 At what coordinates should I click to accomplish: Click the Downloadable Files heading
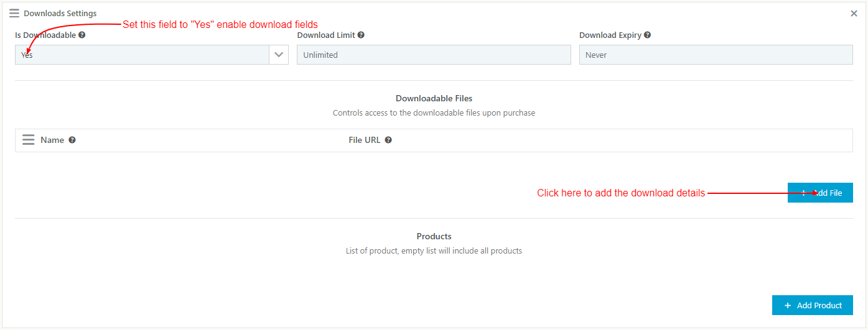pyautogui.click(x=434, y=98)
